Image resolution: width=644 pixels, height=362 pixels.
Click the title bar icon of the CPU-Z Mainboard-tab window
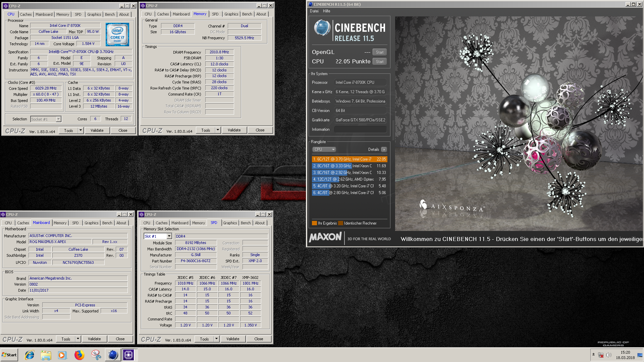pos(3,215)
